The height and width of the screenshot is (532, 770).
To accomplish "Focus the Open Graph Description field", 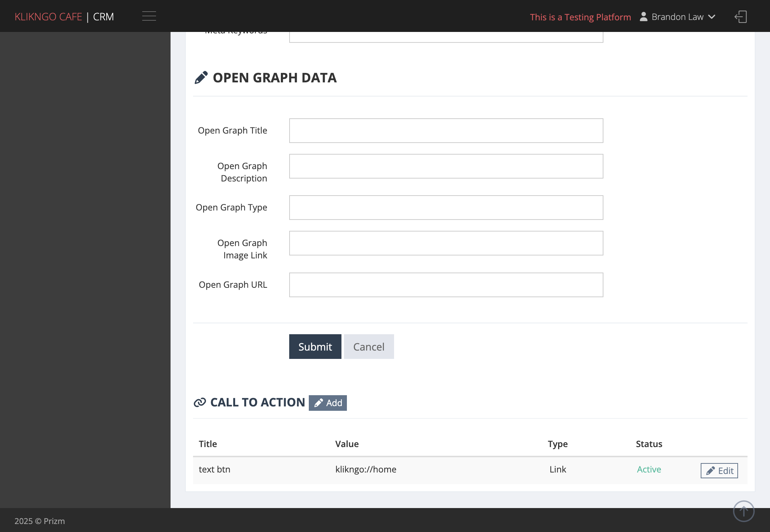I will 446,166.
